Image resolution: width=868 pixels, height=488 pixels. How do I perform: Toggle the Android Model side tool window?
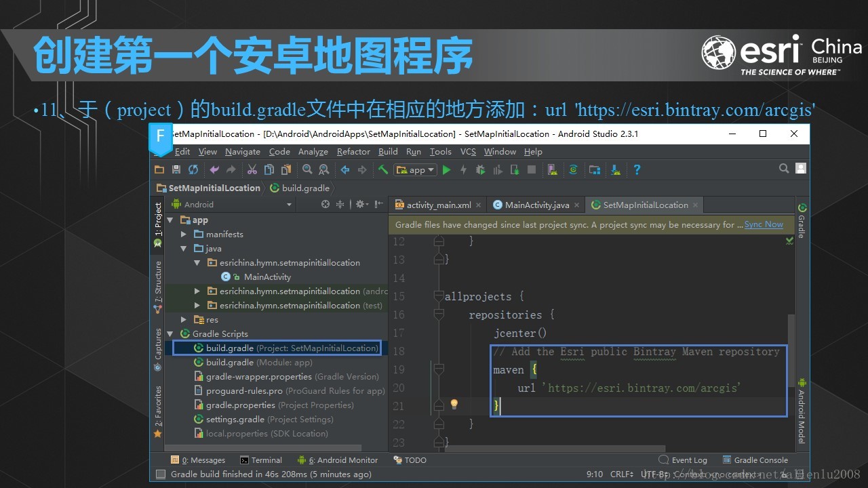(x=802, y=411)
